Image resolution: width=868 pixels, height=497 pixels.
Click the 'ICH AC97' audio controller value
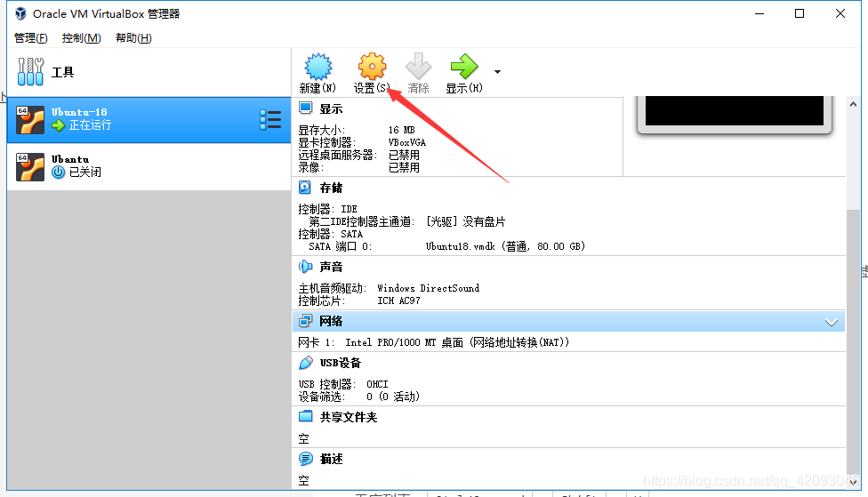point(398,301)
